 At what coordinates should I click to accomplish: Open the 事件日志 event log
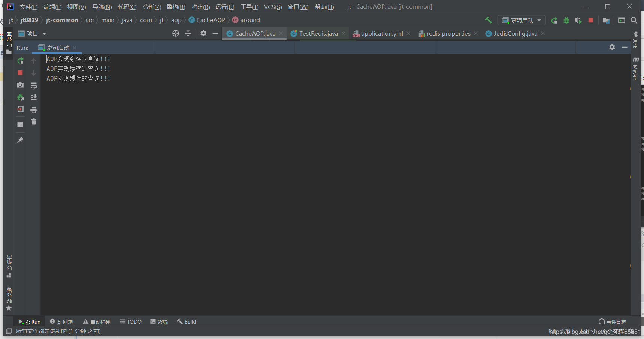(612, 321)
